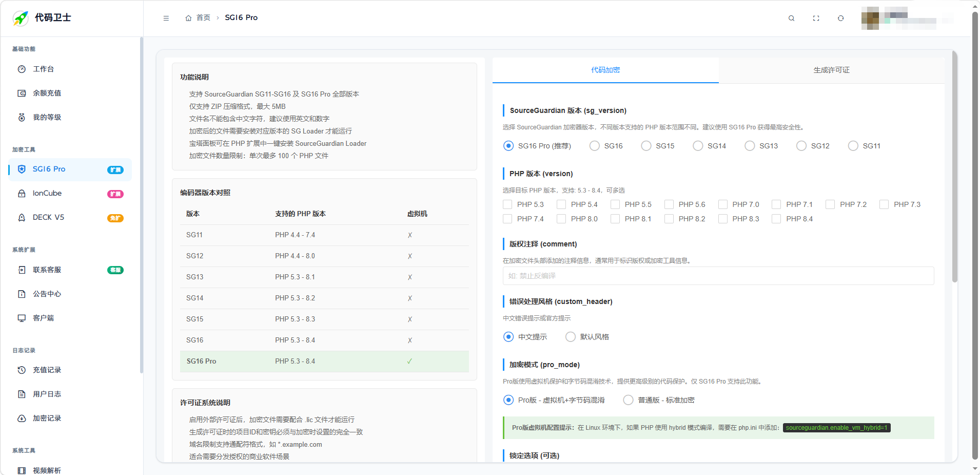Check the PHP 7.3 checkbox
Viewport: 980px width, 475px height.
click(x=884, y=204)
